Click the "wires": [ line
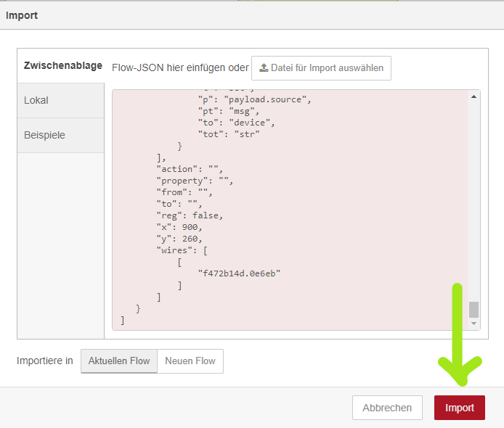The image size is (504, 428). [x=182, y=250]
